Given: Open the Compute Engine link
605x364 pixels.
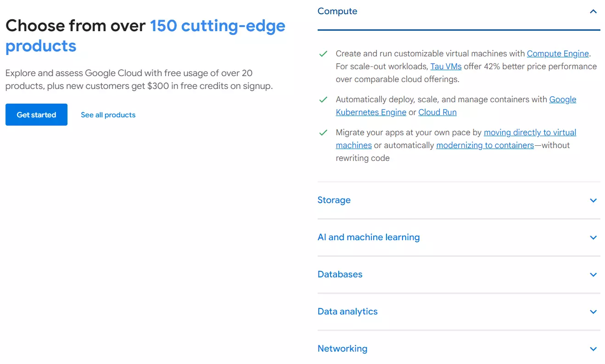Looking at the screenshot, I should pyautogui.click(x=558, y=54).
